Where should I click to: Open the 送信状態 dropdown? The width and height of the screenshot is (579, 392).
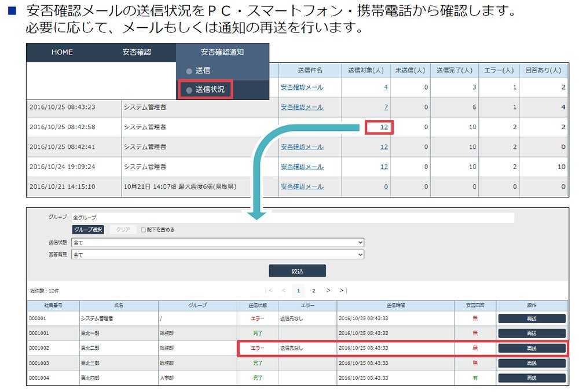pos(218,243)
